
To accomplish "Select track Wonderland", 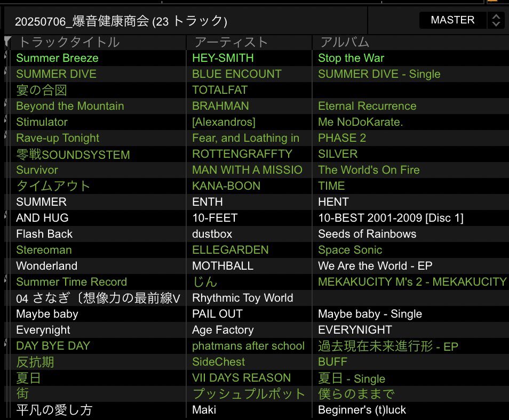I will click(47, 266).
